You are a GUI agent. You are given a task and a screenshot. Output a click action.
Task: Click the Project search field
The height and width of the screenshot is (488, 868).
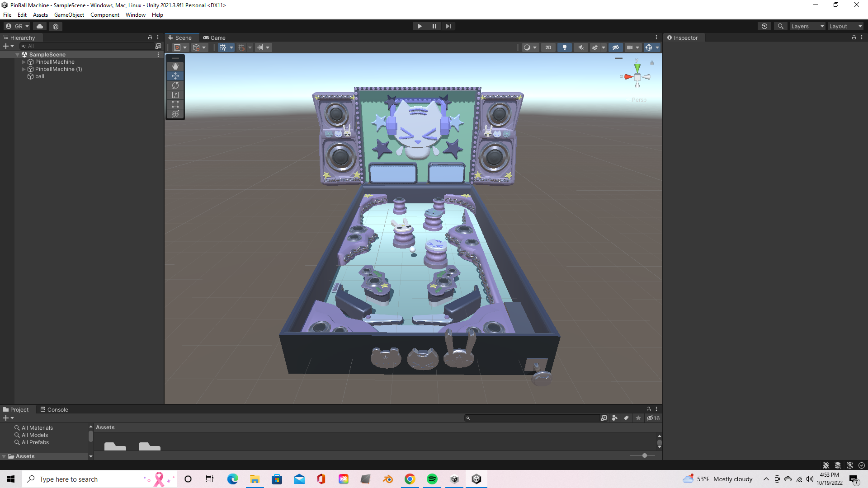point(533,418)
